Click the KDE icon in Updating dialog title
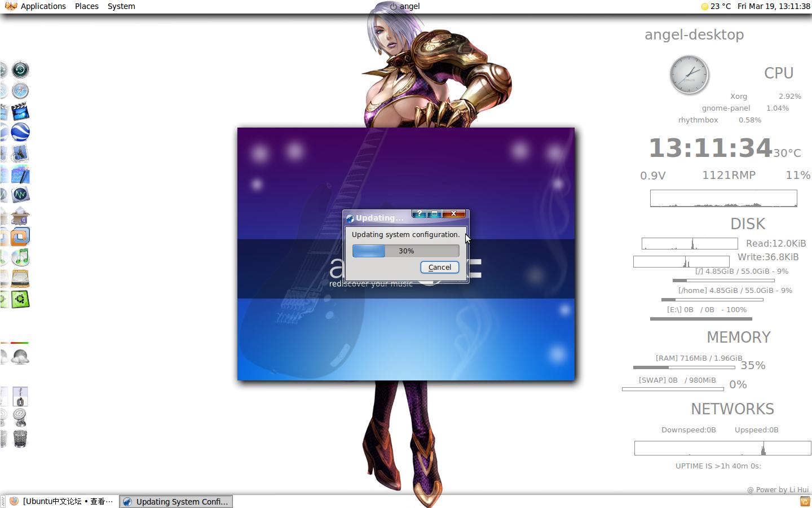Image resolution: width=812 pixels, height=508 pixels. point(350,218)
